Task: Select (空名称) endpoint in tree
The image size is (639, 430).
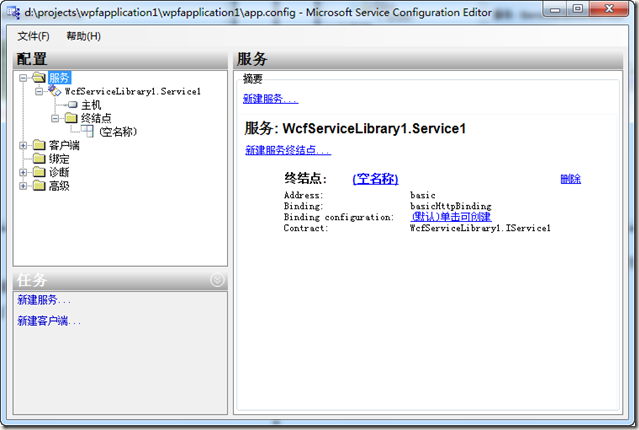Action: 118,132
